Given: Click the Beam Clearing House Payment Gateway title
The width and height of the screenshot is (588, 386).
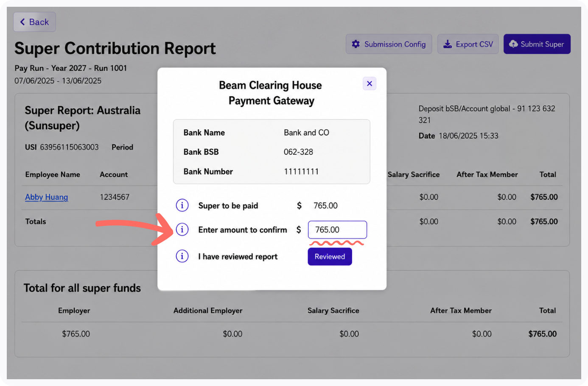Looking at the screenshot, I should pyautogui.click(x=271, y=93).
